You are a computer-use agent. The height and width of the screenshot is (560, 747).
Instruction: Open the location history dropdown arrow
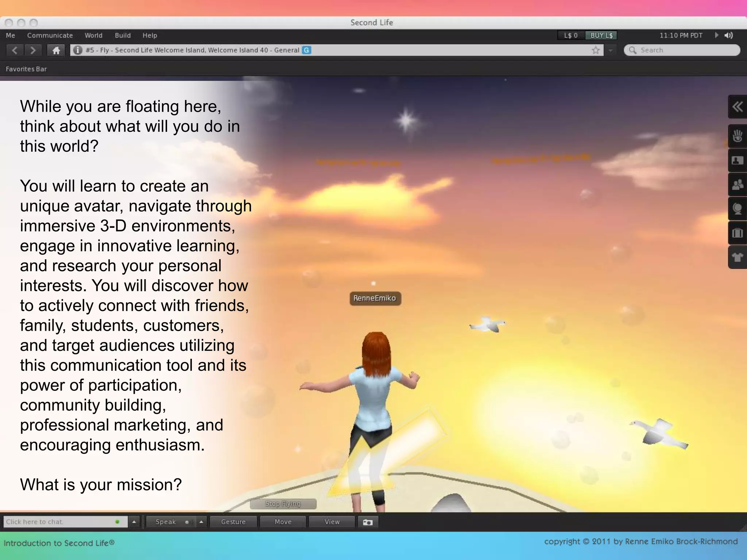(x=610, y=50)
